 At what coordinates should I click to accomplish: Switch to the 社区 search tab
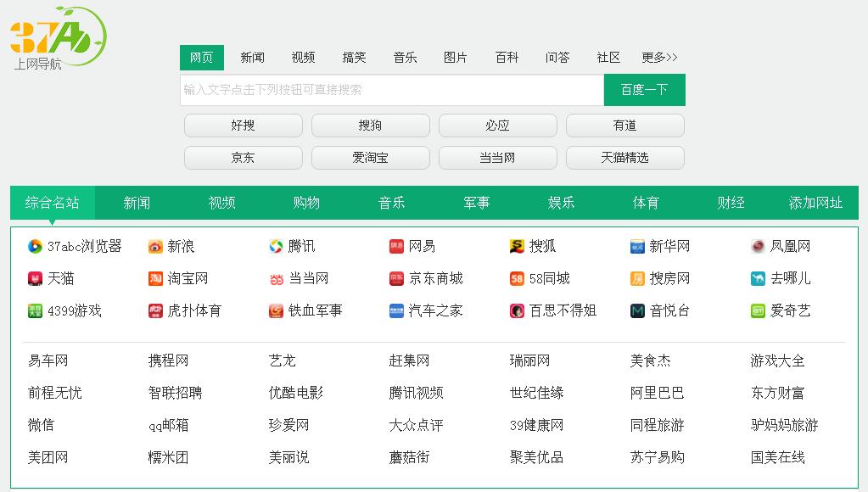608,58
